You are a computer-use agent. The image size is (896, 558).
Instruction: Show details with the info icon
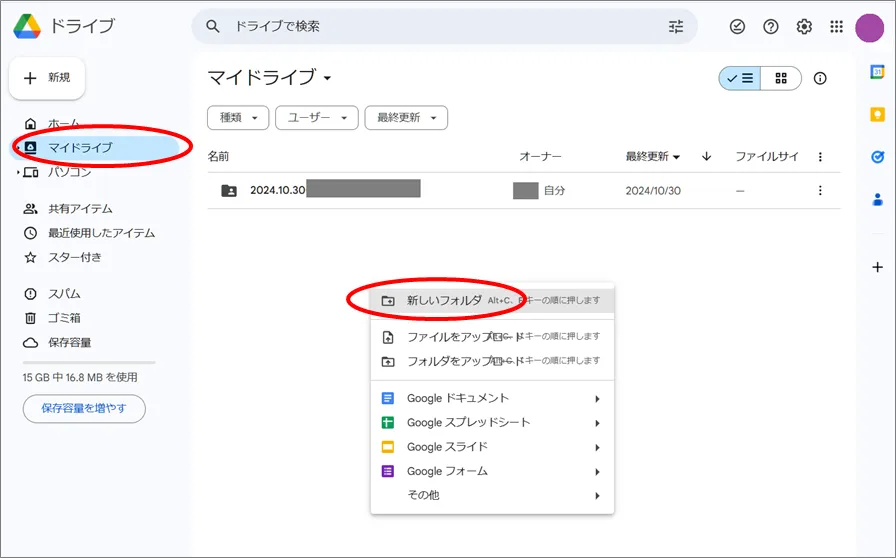(820, 78)
